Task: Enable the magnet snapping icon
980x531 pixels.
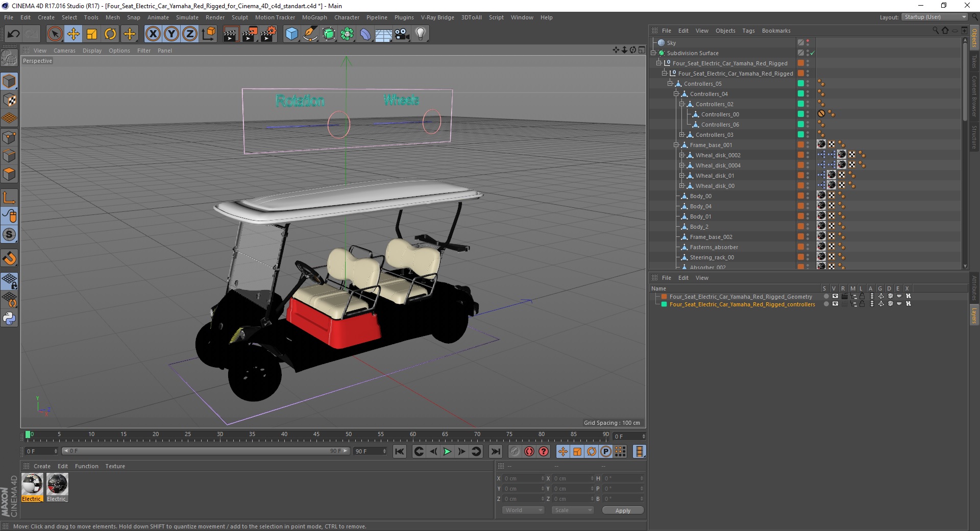Action: tap(9, 258)
